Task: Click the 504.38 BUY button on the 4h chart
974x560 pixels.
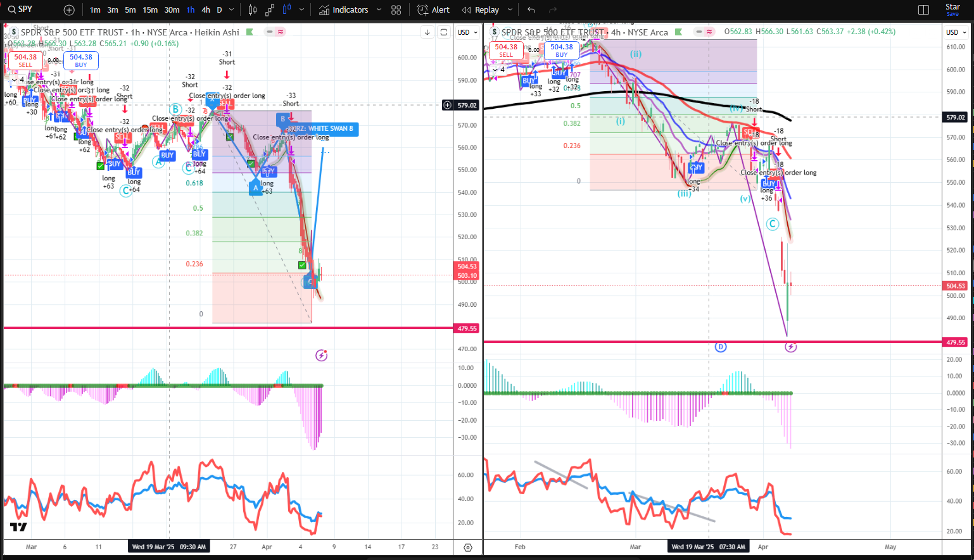Action: 561,50
